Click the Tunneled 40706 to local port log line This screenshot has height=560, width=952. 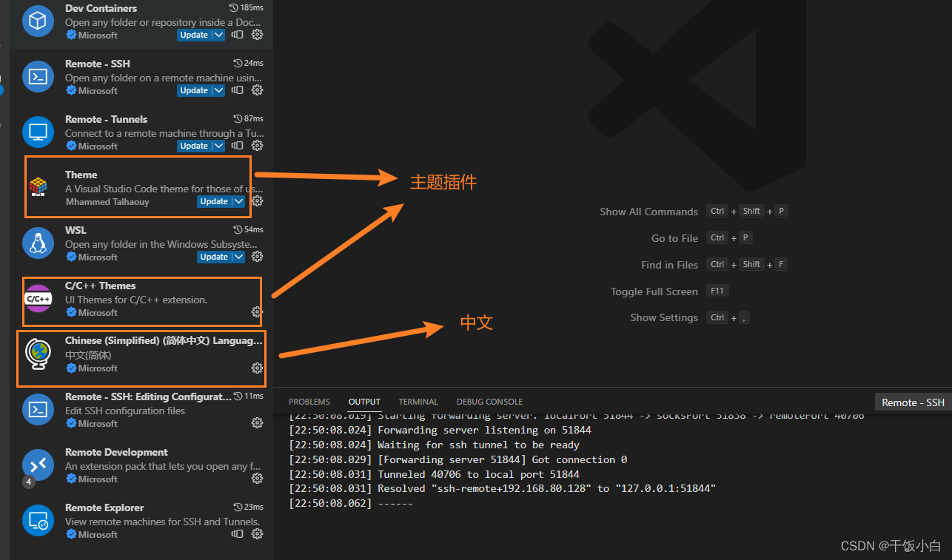[434, 474]
